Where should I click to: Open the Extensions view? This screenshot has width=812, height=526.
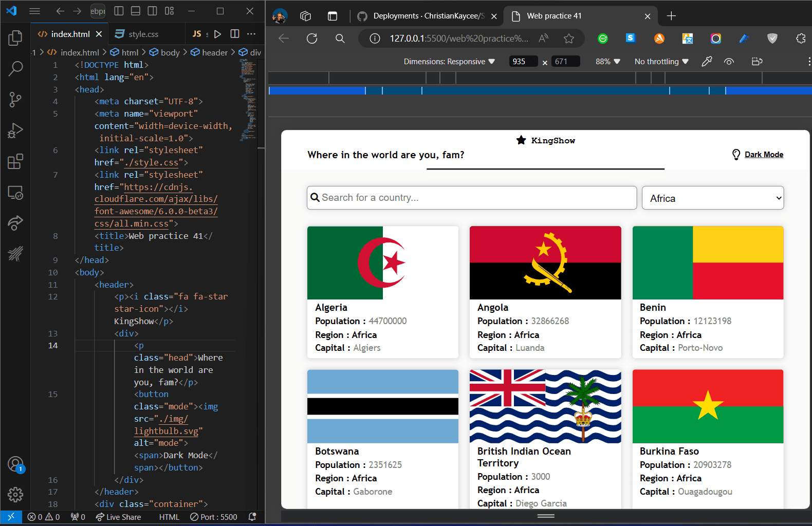[15, 161]
